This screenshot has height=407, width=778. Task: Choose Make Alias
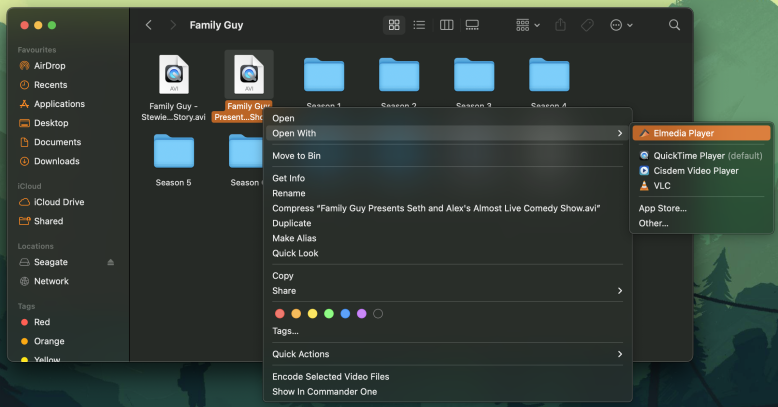[448, 238]
